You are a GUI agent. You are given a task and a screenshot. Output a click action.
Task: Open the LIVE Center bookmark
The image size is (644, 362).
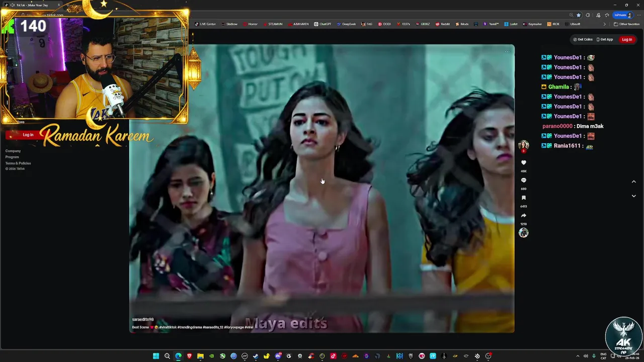pyautogui.click(x=205, y=24)
